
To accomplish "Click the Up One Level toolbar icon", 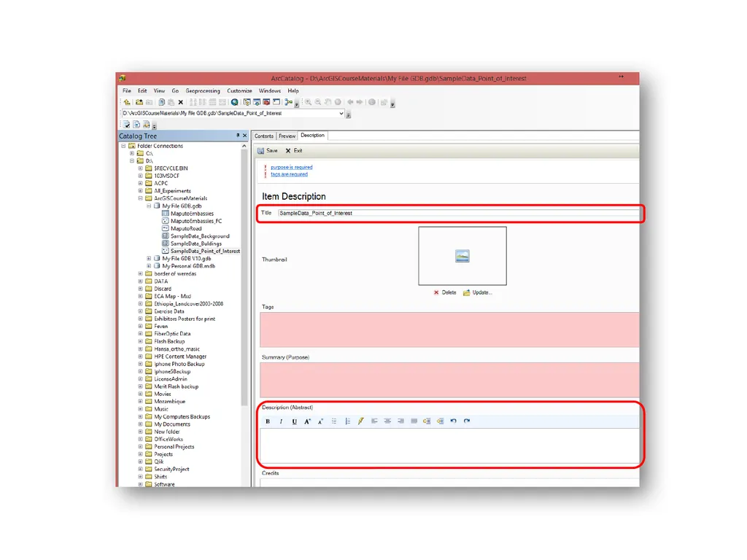I will point(127,102).
